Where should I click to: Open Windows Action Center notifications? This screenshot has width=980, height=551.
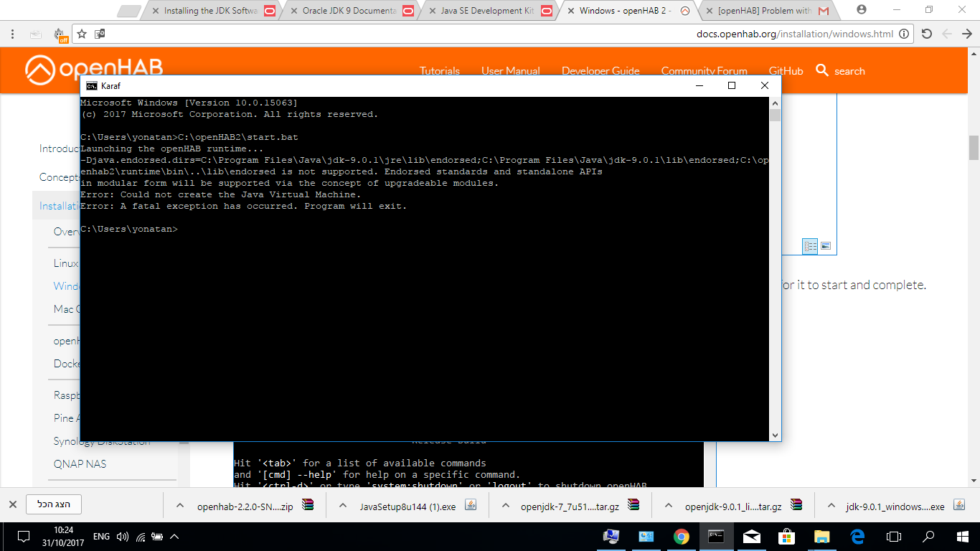click(x=23, y=537)
